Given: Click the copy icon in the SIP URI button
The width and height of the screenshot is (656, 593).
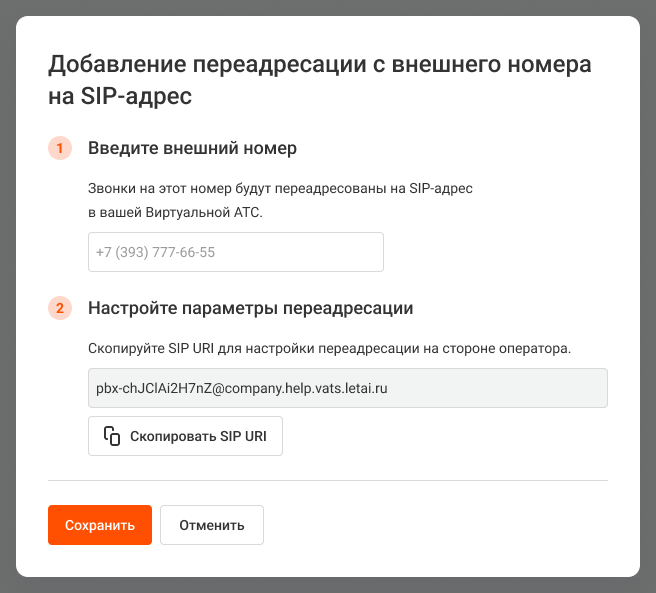Looking at the screenshot, I should [113, 437].
